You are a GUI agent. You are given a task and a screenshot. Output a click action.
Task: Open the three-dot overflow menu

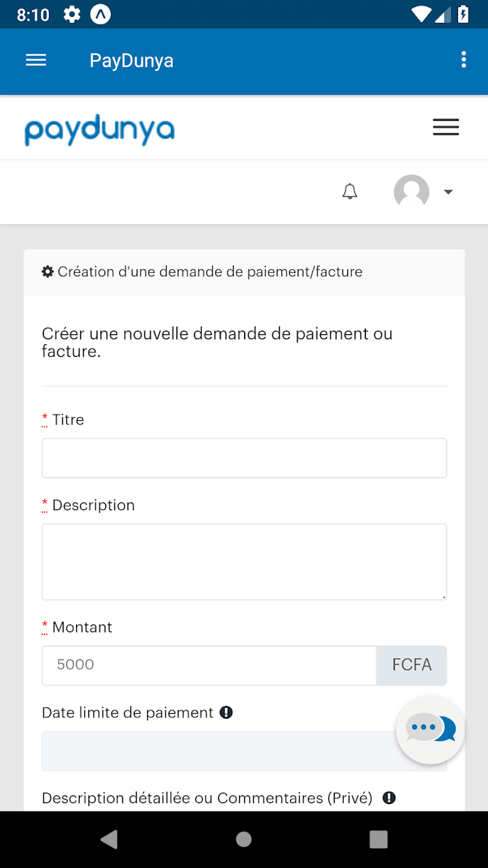coord(464,60)
